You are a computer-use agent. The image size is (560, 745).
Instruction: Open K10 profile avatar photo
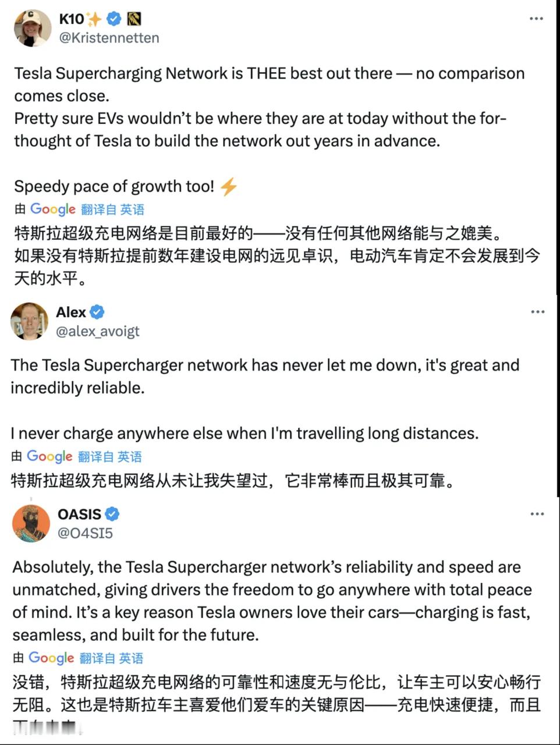coord(33,28)
